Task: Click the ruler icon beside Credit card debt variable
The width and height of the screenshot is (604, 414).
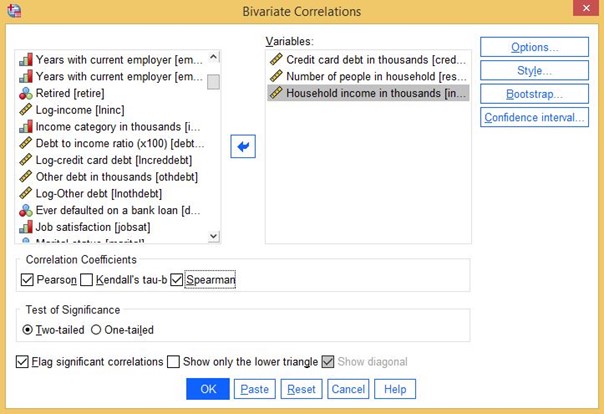Action: click(x=276, y=59)
